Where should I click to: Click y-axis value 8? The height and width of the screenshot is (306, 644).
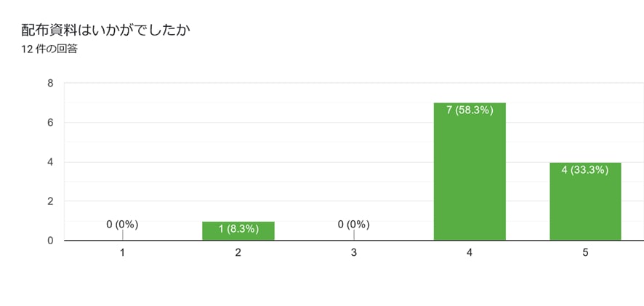[50, 84]
